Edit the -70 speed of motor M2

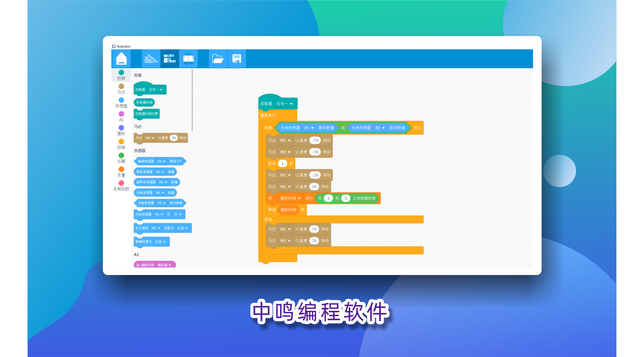(x=315, y=152)
